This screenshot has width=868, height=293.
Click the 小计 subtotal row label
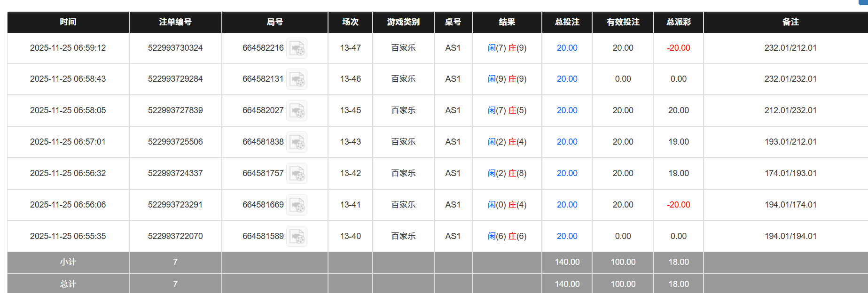tap(68, 262)
